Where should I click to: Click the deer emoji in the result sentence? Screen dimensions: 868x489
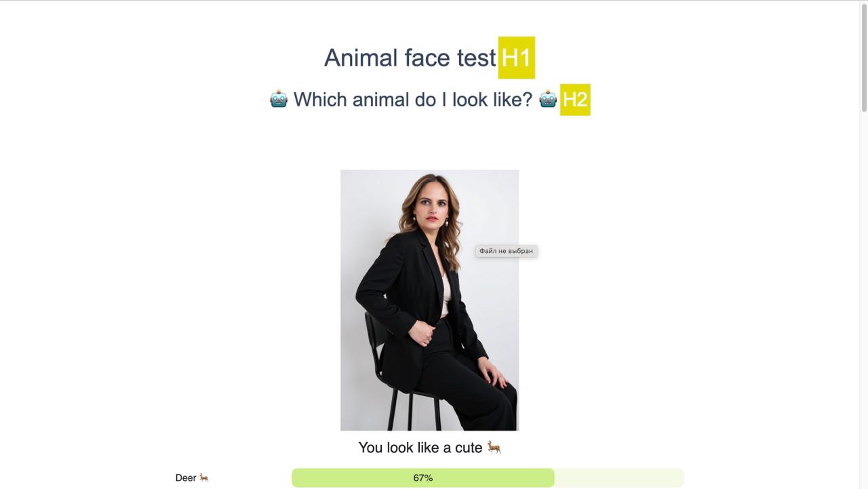(494, 448)
